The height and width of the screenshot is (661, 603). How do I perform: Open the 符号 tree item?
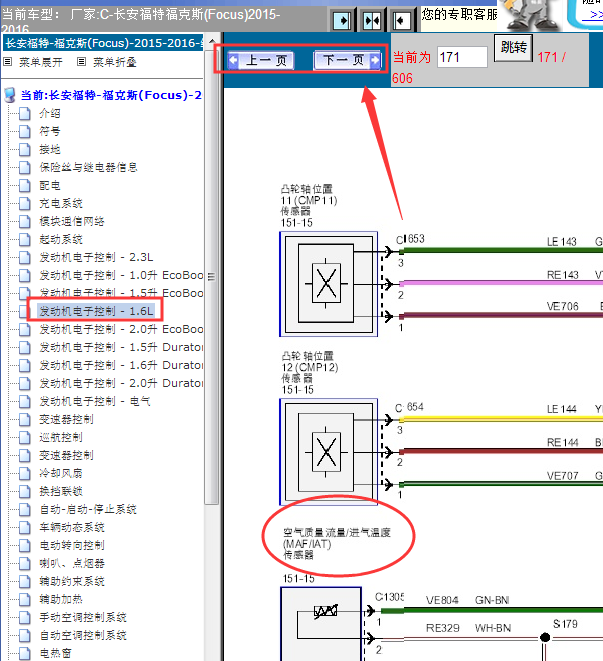(50, 131)
